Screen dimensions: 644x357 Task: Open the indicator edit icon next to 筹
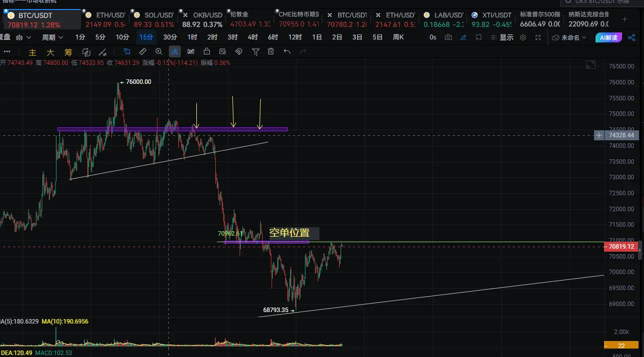pyautogui.click(x=86, y=52)
